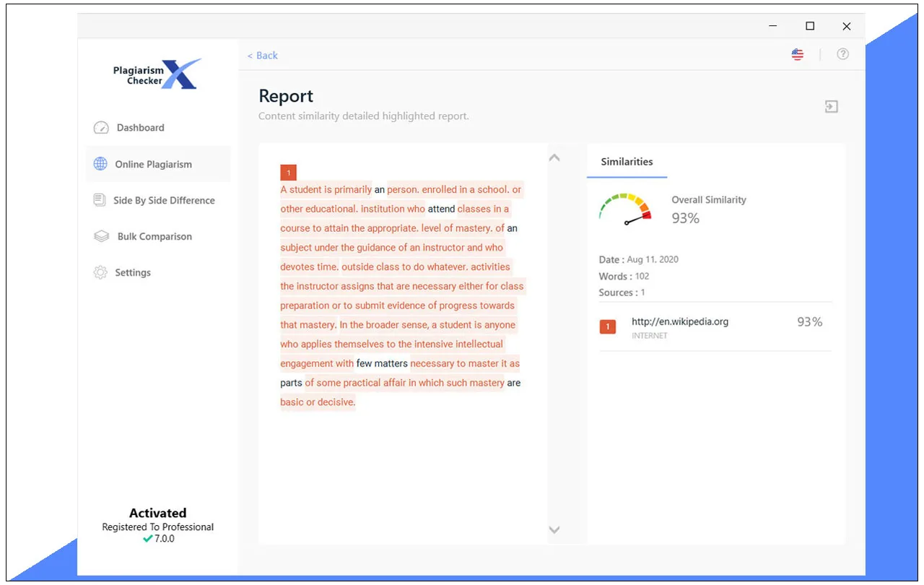Click the INTERNET label under source

coord(650,336)
